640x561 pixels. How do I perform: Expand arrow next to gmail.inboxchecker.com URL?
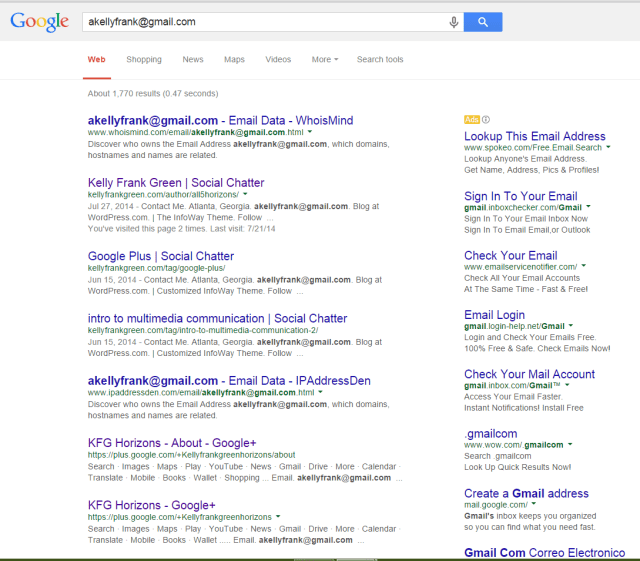coord(588,207)
